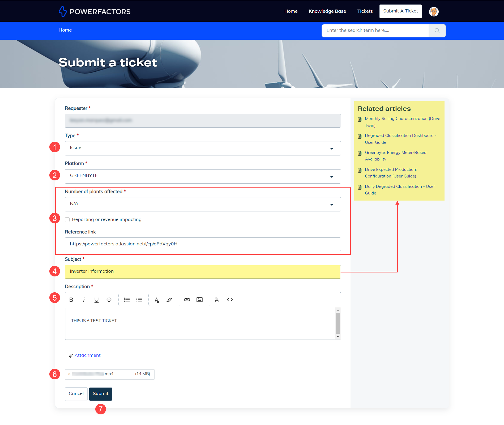Click the Related articles heading
Image resolution: width=504 pixels, height=425 pixels.
tap(384, 109)
